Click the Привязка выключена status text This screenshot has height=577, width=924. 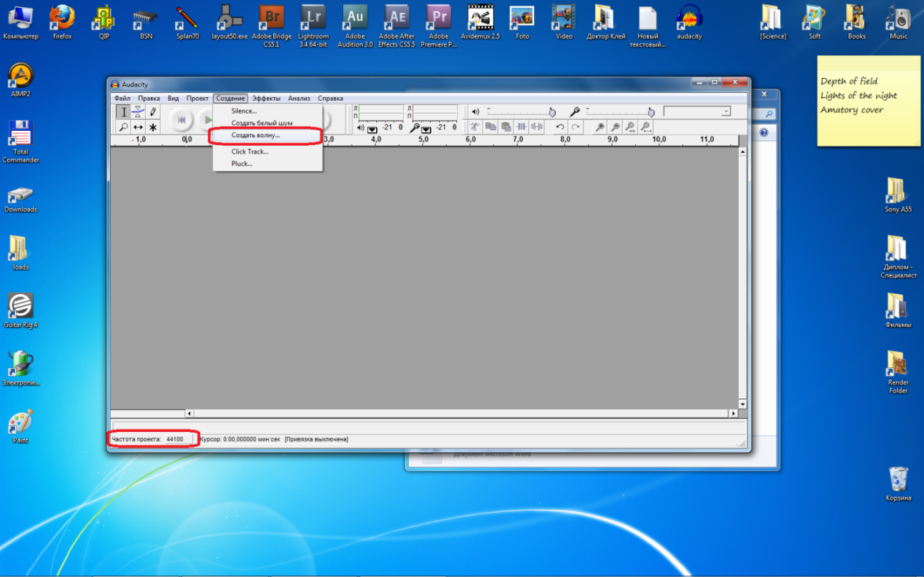tap(316, 439)
